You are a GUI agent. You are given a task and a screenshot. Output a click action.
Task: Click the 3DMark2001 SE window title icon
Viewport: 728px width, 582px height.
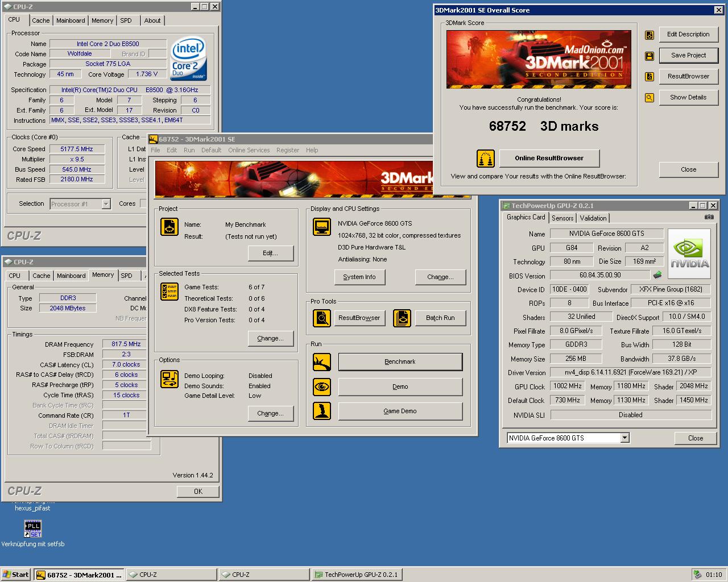154,139
